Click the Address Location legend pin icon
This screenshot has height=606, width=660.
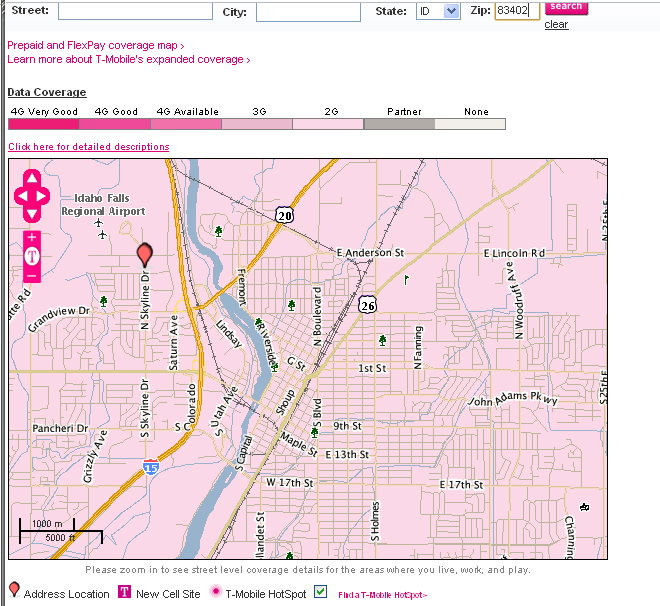tap(14, 589)
